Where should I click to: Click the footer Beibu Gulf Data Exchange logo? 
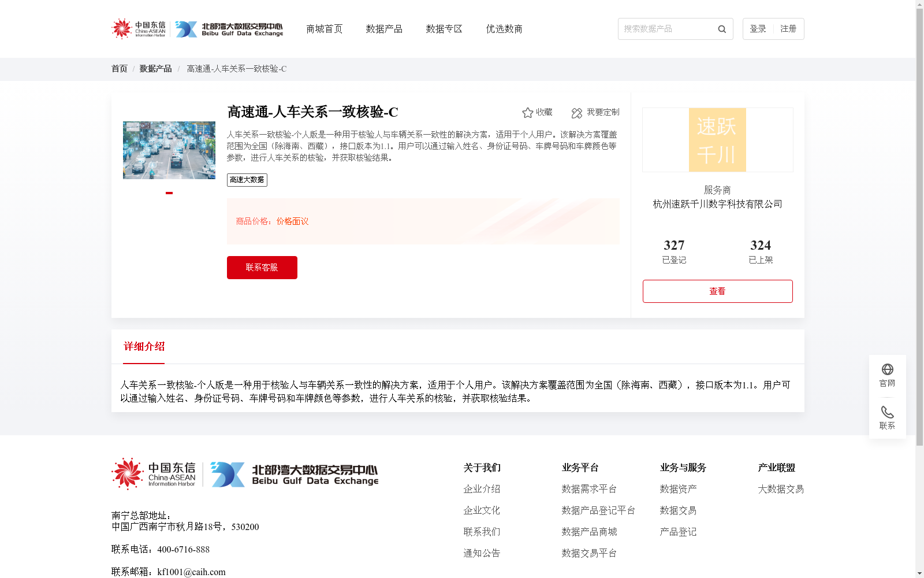pos(295,474)
